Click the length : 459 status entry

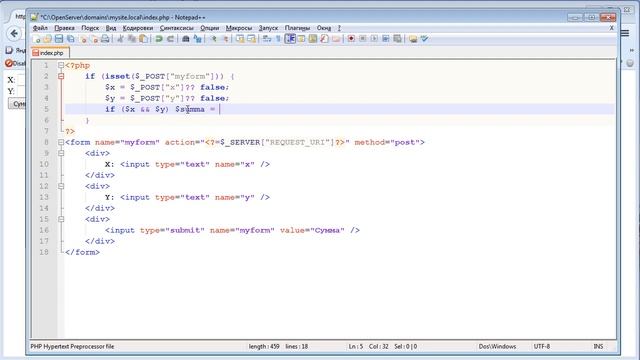[264, 347]
